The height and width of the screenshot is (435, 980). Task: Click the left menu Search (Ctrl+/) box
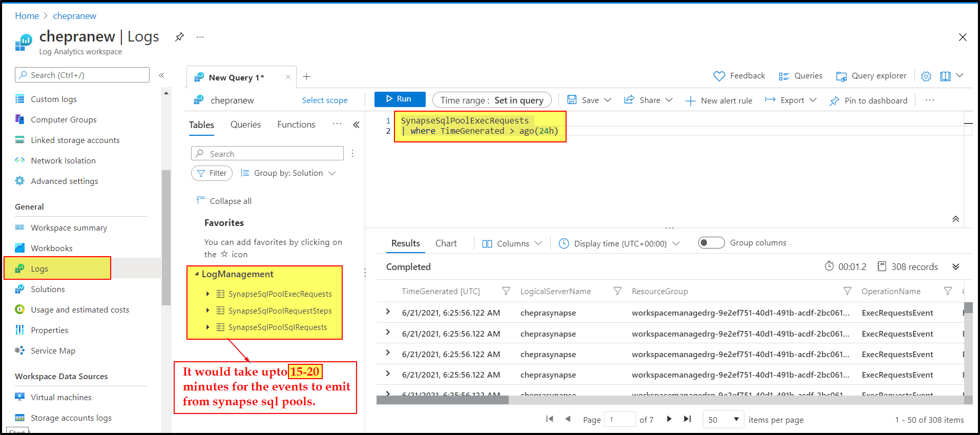pos(82,75)
